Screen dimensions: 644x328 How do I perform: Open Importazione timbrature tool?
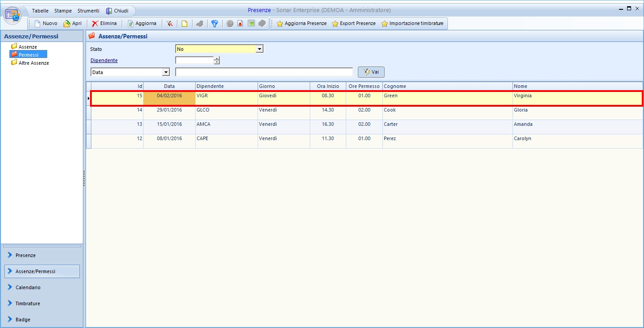(x=412, y=24)
